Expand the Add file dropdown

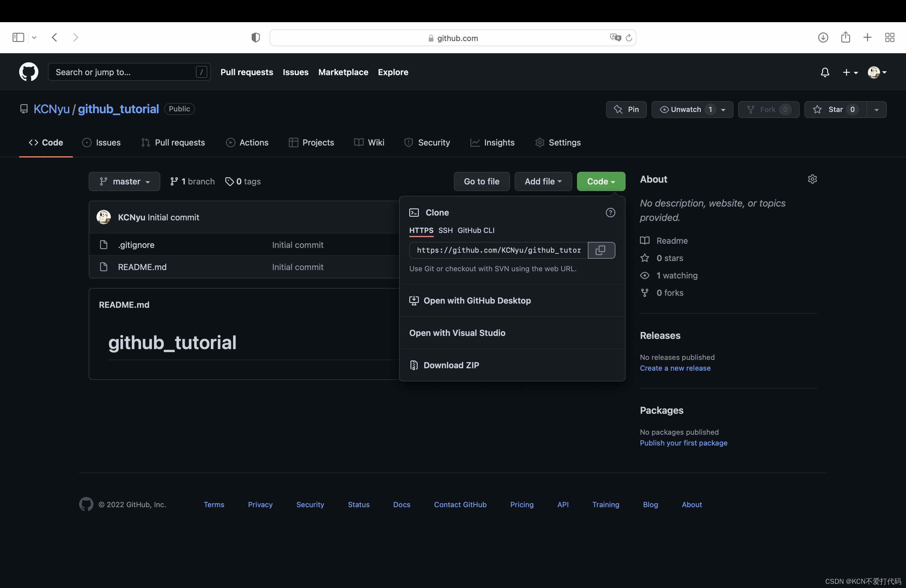click(543, 181)
